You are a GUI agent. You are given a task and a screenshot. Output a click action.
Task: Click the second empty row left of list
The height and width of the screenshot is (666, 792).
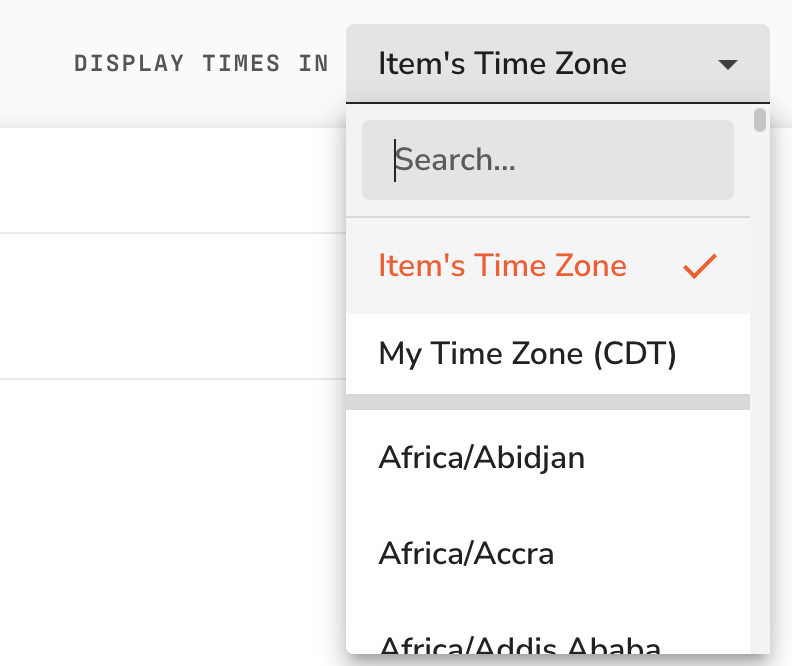173,306
